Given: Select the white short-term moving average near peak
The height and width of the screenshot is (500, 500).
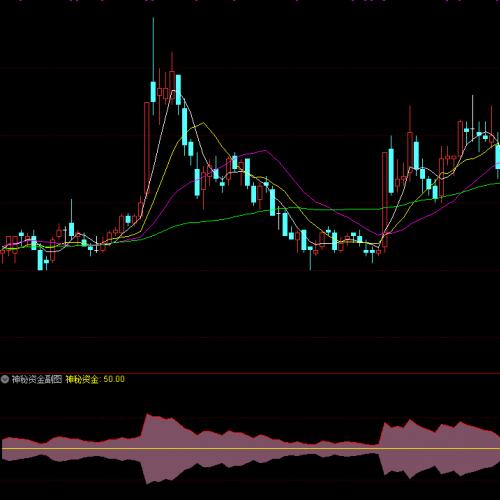Looking at the screenshot, I should tap(173, 91).
